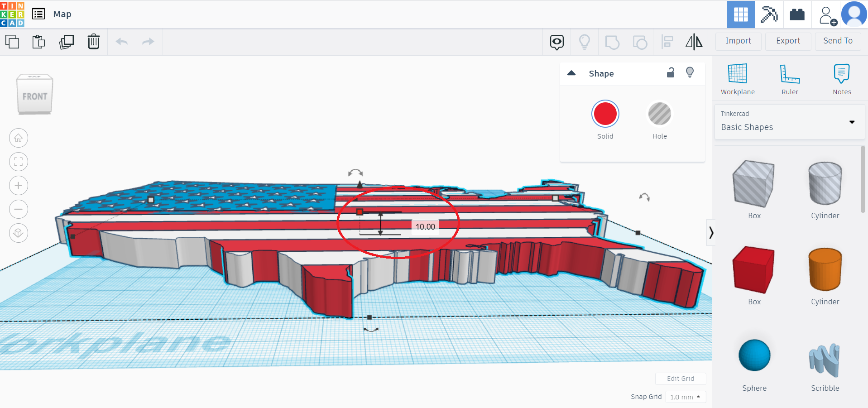Viewport: 868px width, 408px height.
Task: Choose the red Solid color swatch
Action: pos(605,114)
